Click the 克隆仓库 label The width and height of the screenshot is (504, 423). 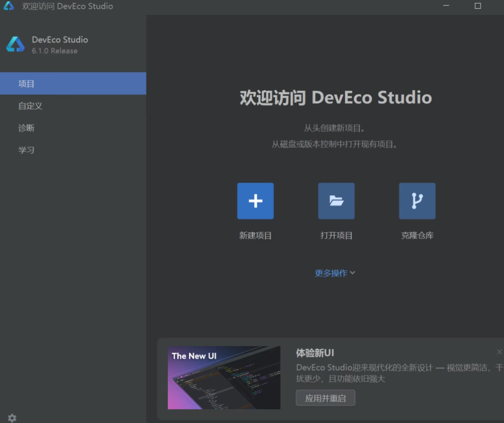[x=417, y=236]
